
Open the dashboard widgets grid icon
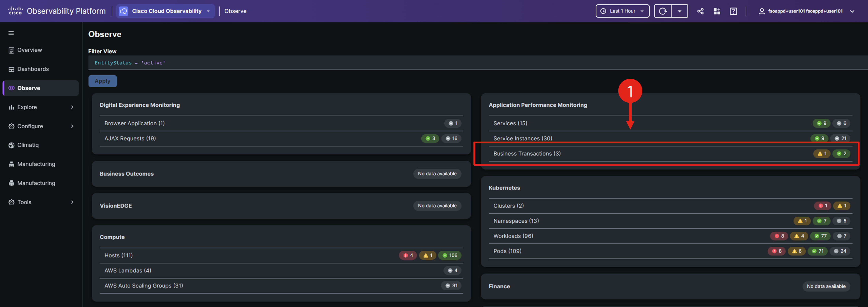[717, 11]
